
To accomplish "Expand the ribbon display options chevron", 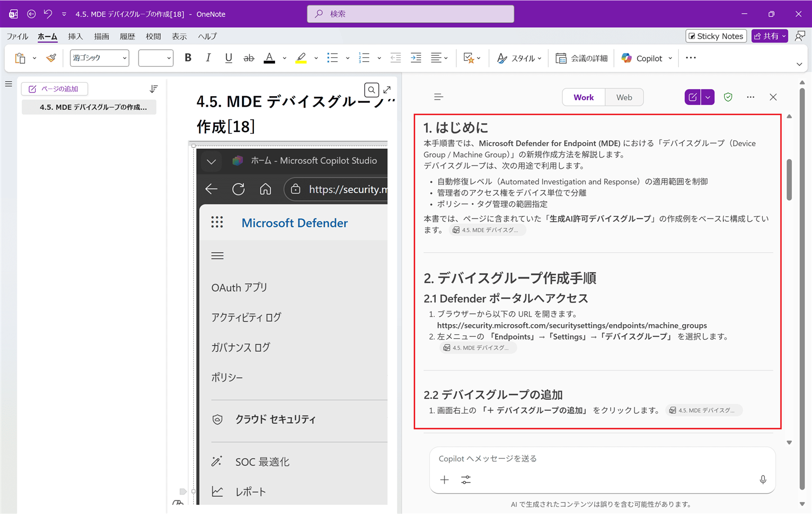I will pos(799,64).
